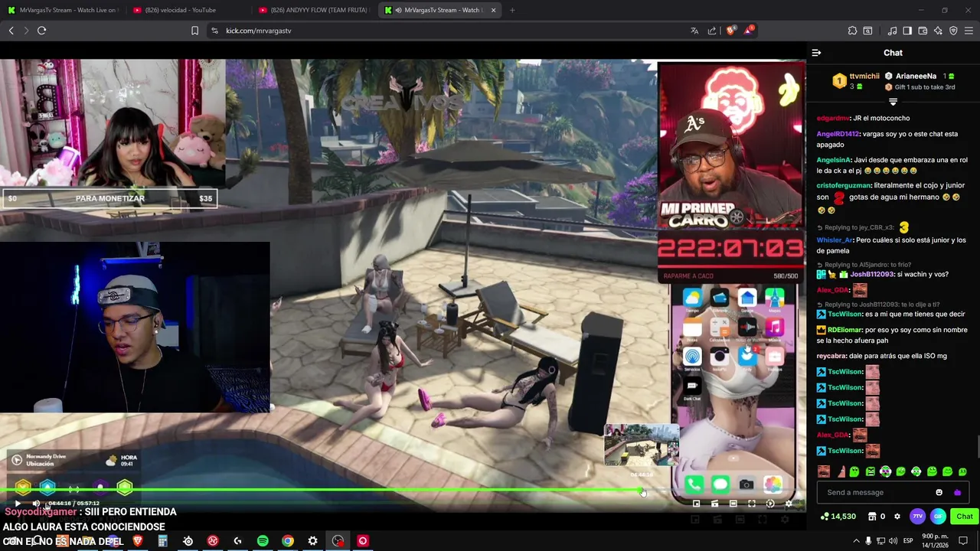
Task: Reload the page with the refresh icon
Action: tap(41, 31)
